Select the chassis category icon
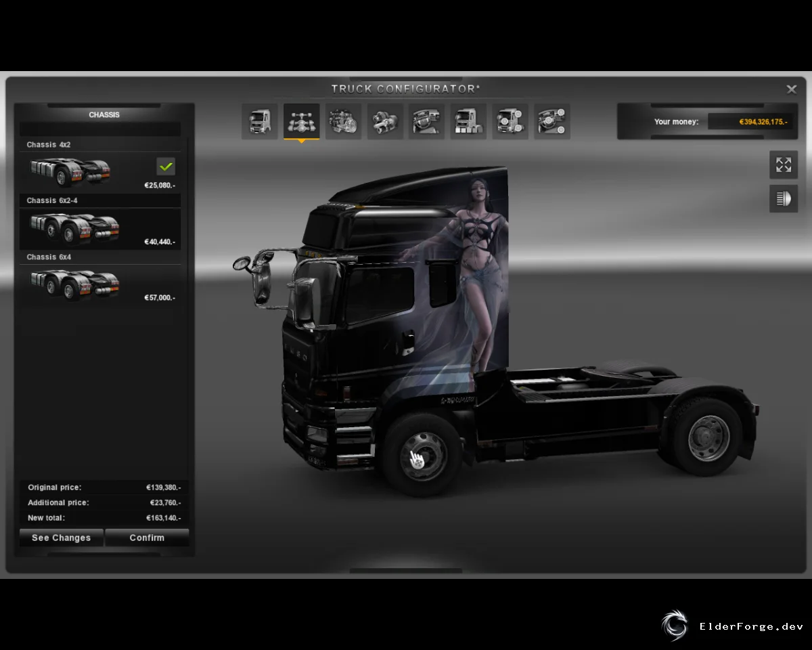The width and height of the screenshot is (812, 650). pyautogui.click(x=301, y=122)
